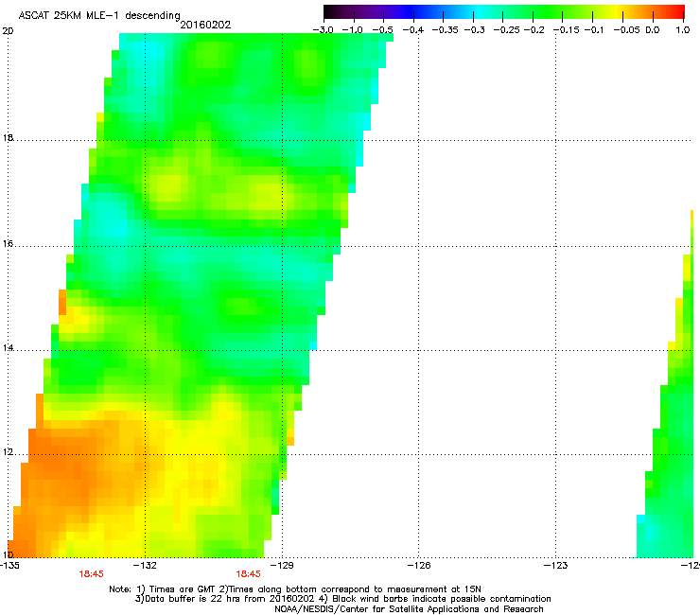Click the note line 'Times are GMT'
Image resolution: width=700 pixels, height=615 pixels.
tap(295, 589)
